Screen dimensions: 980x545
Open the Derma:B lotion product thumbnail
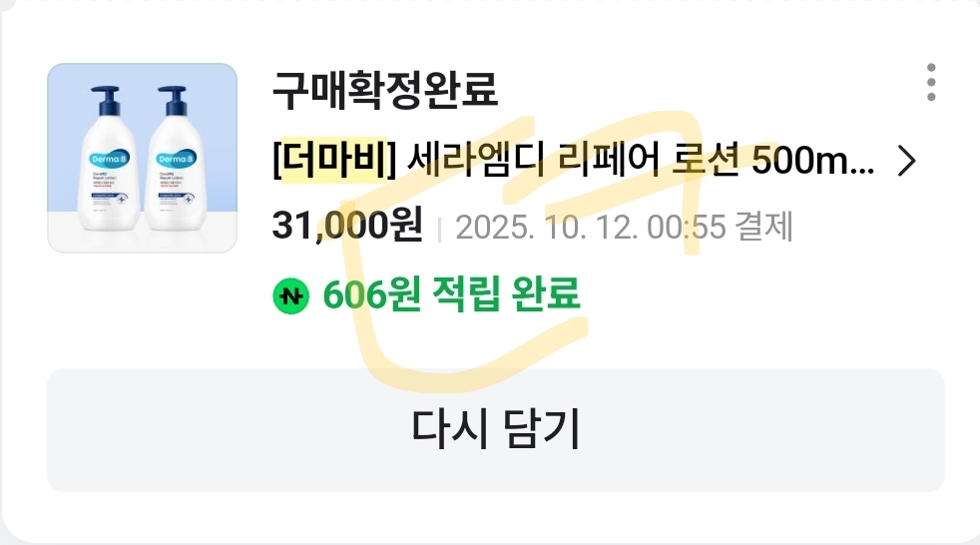point(143,158)
